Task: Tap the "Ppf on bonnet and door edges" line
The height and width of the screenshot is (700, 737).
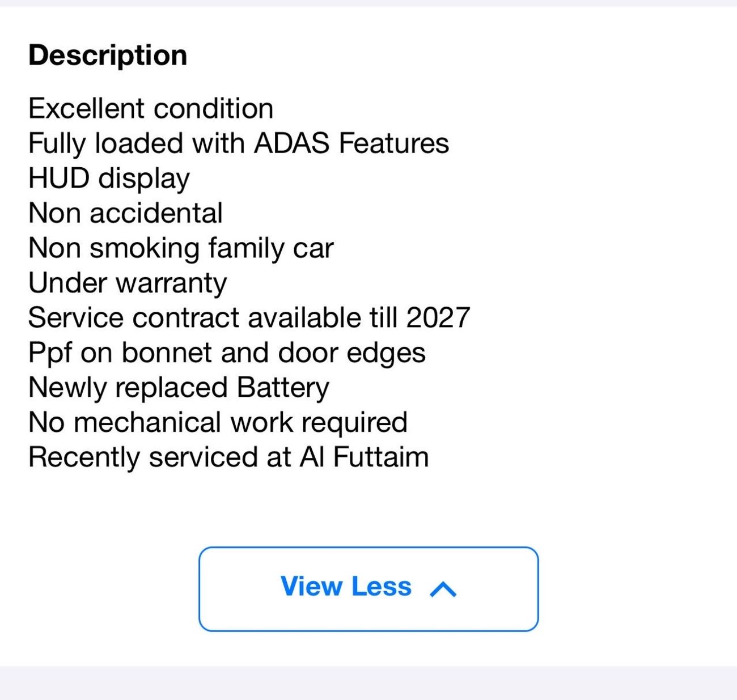Action: pos(227,353)
